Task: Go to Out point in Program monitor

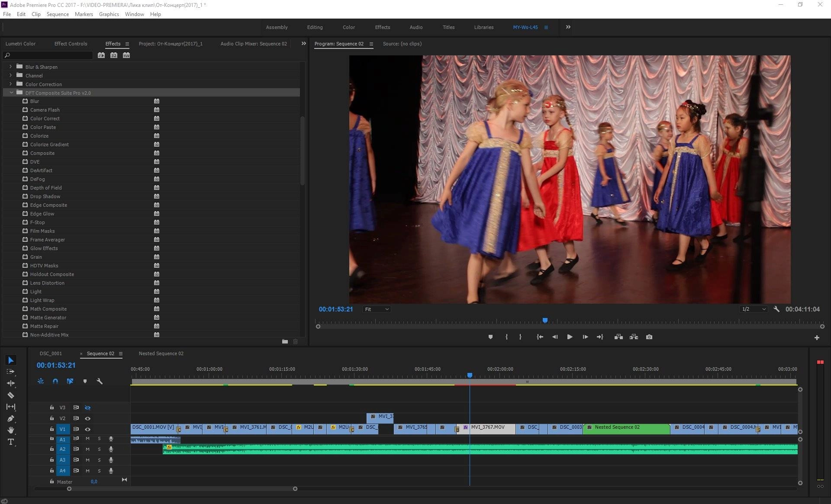Action: coord(600,337)
